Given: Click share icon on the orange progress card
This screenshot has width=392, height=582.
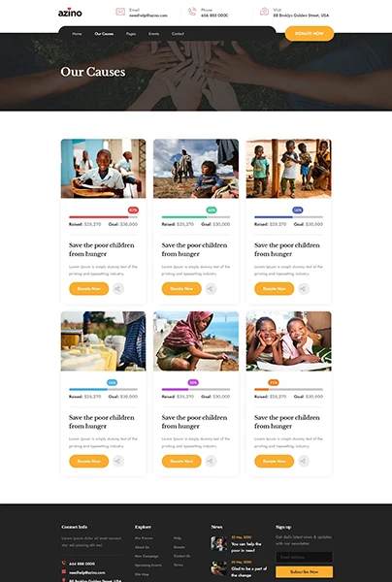Looking at the screenshot, I should pos(304,461).
